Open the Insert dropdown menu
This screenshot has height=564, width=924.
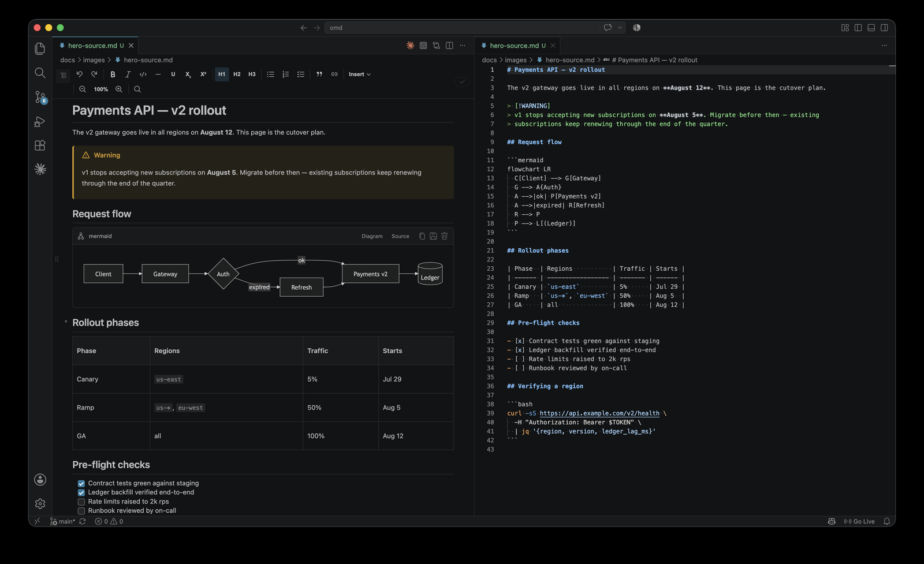(x=359, y=74)
